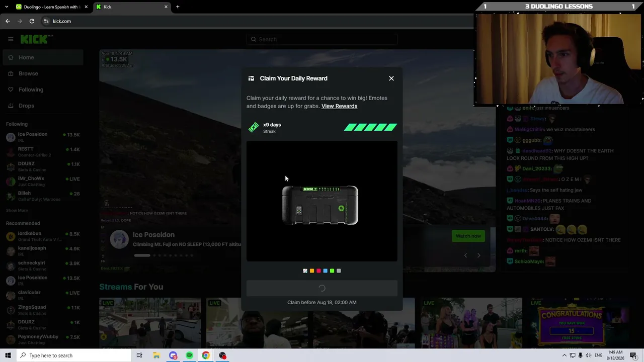This screenshot has height=362, width=644.
Task: Expand Show more under Following list
Action: point(17,211)
